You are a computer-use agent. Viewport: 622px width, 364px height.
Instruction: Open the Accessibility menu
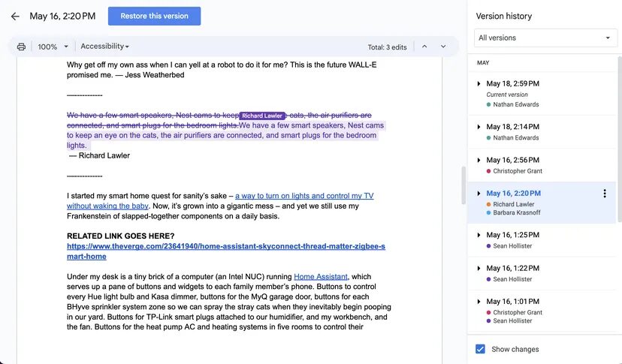pyautogui.click(x=104, y=47)
